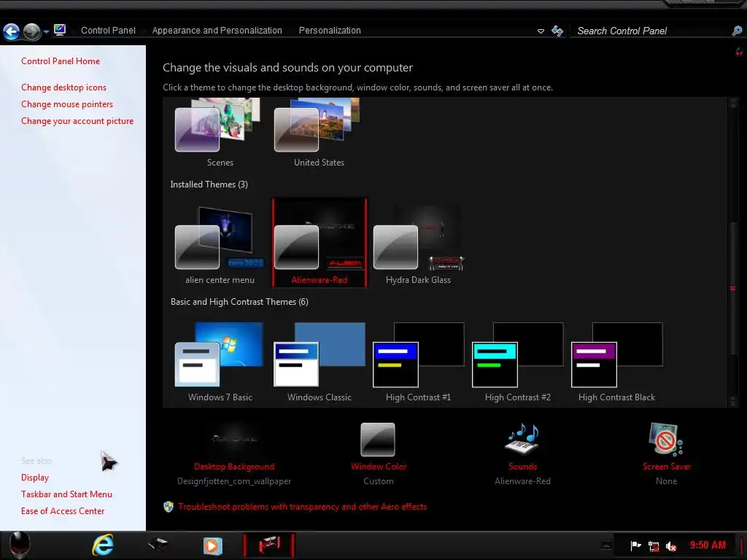Open Desktop Background settings icon

[x=234, y=438]
